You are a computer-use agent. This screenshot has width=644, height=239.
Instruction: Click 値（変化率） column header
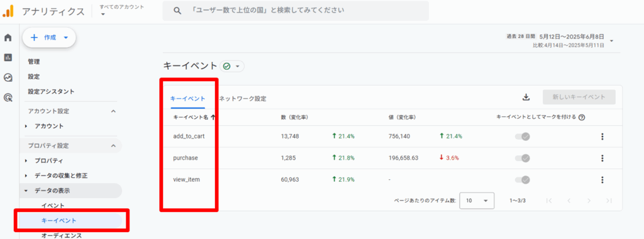pyautogui.click(x=402, y=118)
